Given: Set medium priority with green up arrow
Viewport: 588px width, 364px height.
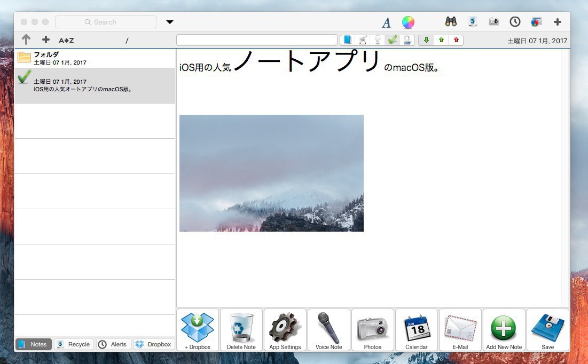Looking at the screenshot, I should pos(441,40).
